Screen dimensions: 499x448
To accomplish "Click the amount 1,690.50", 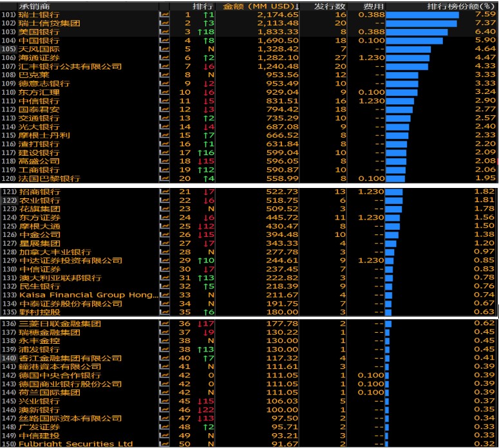I will click(278, 41).
